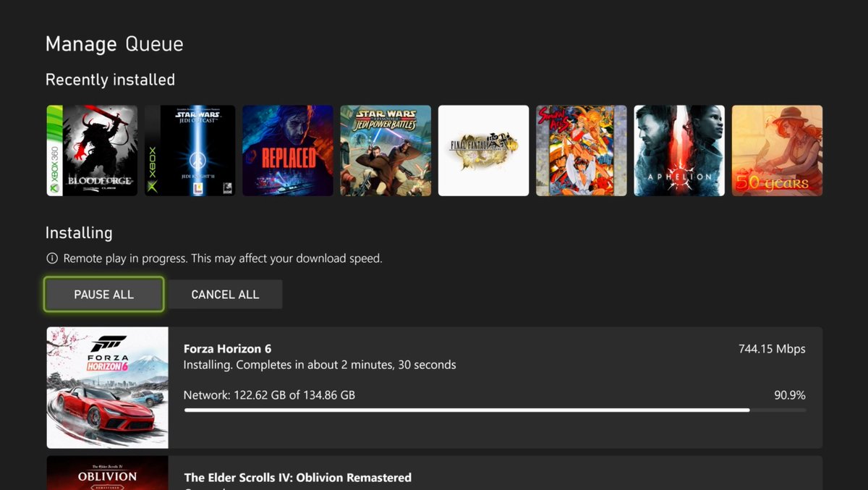Select the Aphelion game tile

[679, 151]
